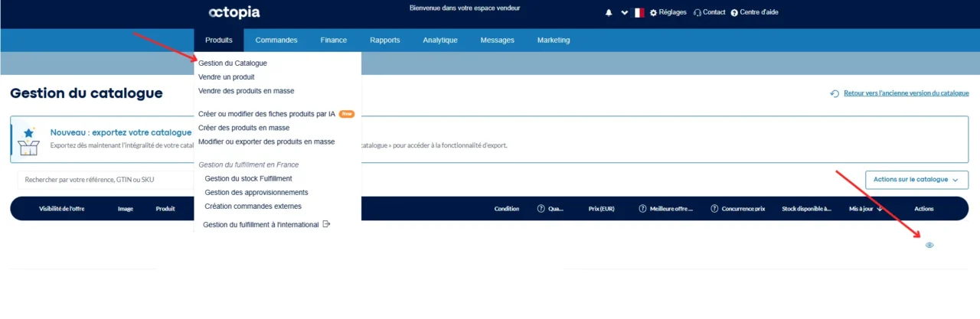Open the Marketing menu tab
Screen dimensions: 980x319
click(554, 40)
